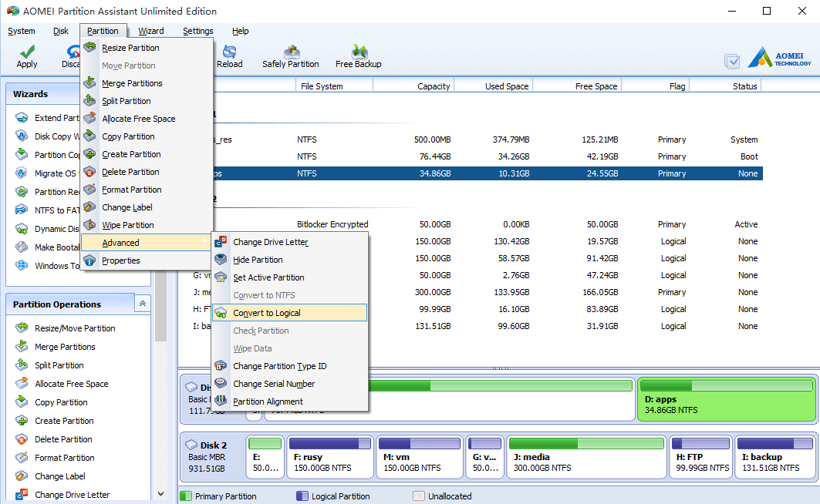Select the H: FTP partition block
This screenshot has width=820, height=504.
point(700,457)
